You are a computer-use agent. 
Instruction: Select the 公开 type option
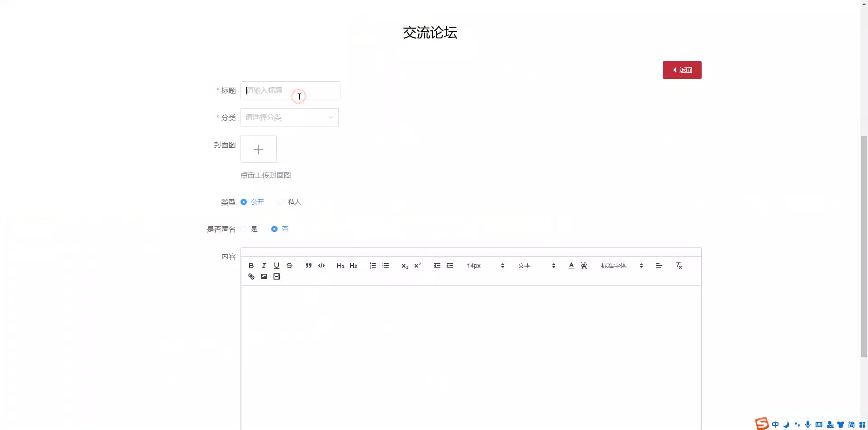[x=244, y=202]
